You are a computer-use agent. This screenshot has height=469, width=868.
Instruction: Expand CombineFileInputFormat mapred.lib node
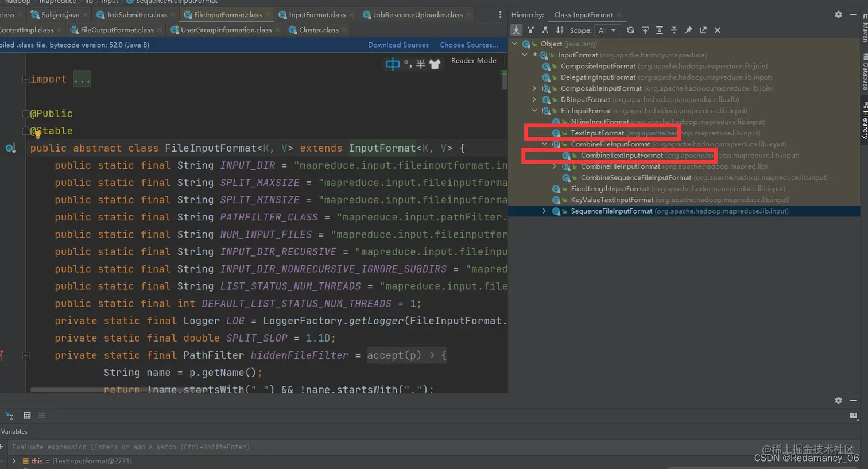[x=555, y=166]
